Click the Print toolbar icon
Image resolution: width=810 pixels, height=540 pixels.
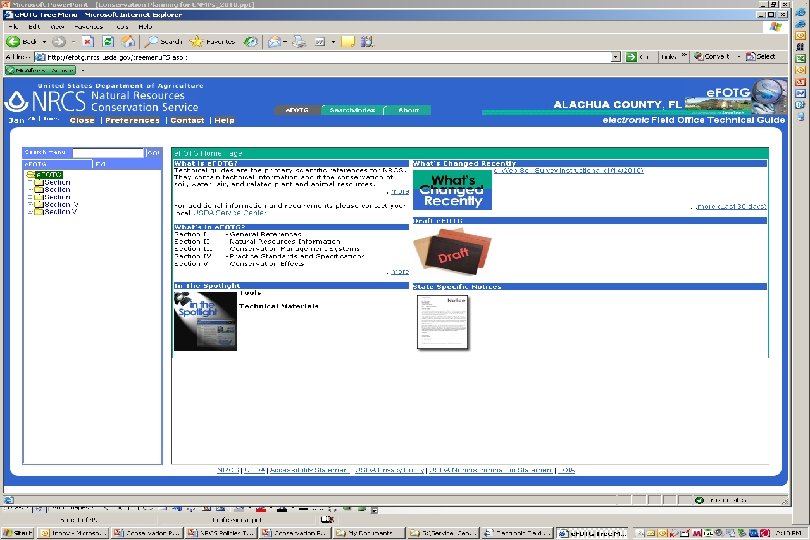[x=299, y=42]
